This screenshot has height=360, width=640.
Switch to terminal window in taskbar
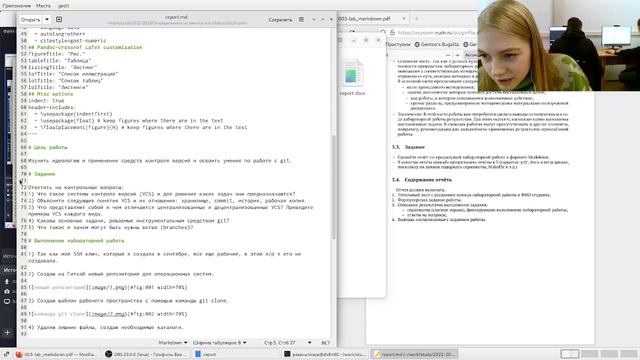click(x=324, y=354)
